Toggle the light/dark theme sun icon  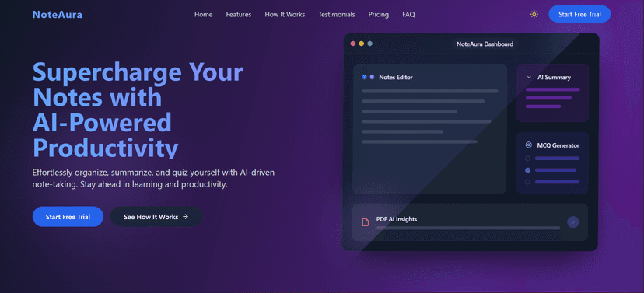coord(534,14)
